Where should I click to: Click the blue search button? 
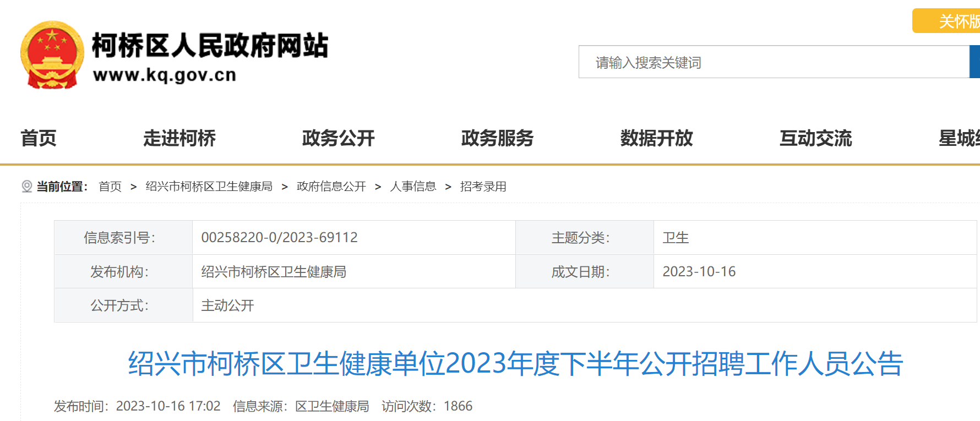click(x=974, y=62)
